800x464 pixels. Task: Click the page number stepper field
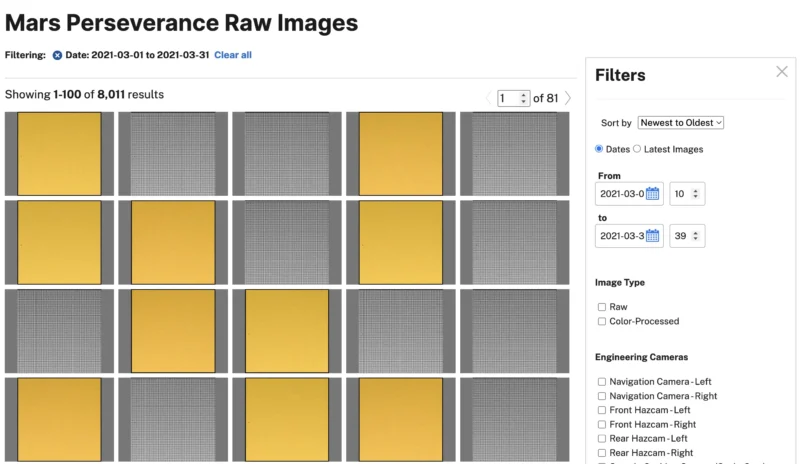pos(513,98)
